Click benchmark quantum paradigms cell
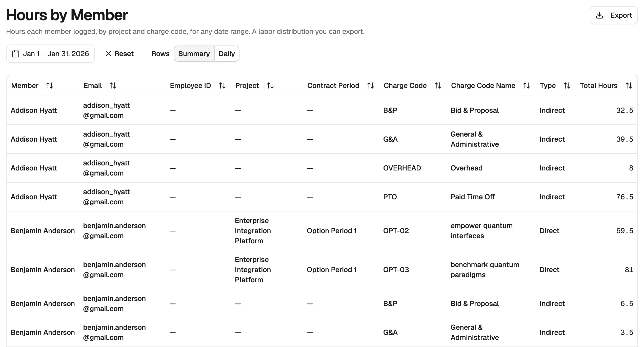The width and height of the screenshot is (644, 347). [x=485, y=270]
